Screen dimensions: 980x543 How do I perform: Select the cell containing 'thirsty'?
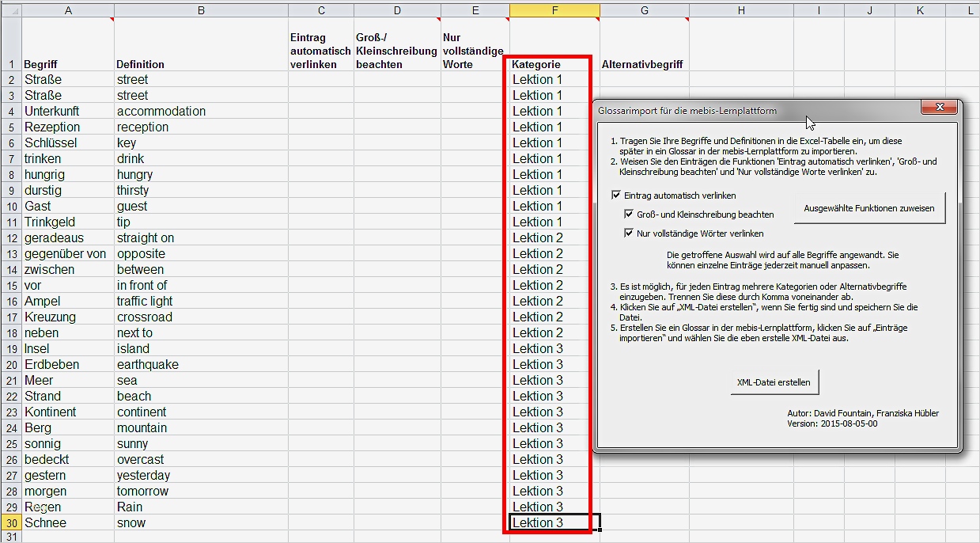pyautogui.click(x=202, y=190)
